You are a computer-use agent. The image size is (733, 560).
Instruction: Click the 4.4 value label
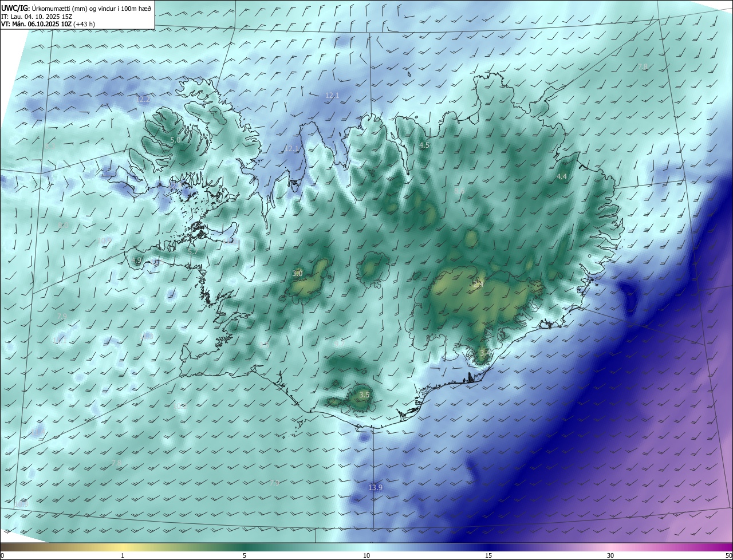562,177
